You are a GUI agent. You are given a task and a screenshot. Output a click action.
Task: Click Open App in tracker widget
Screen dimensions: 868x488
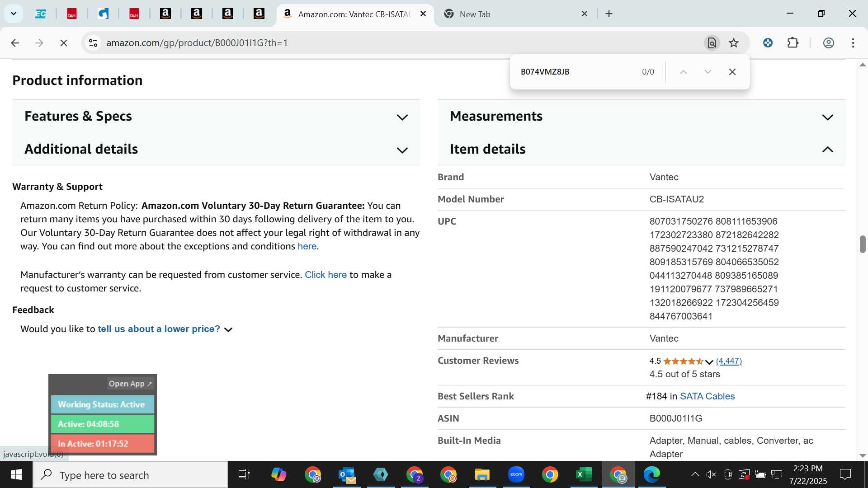pos(130,384)
